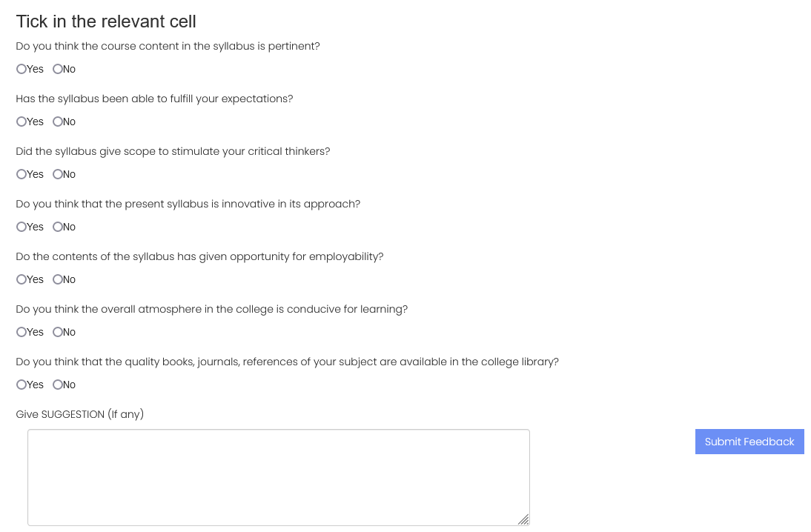Mark Yes for library books availability
Viewport: 811px width, 532px height.
pyautogui.click(x=21, y=385)
